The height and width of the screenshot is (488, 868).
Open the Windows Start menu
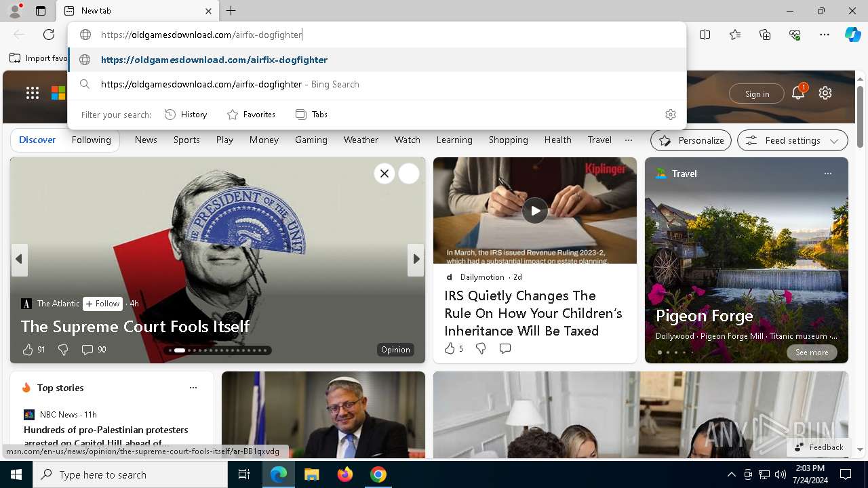point(16,474)
